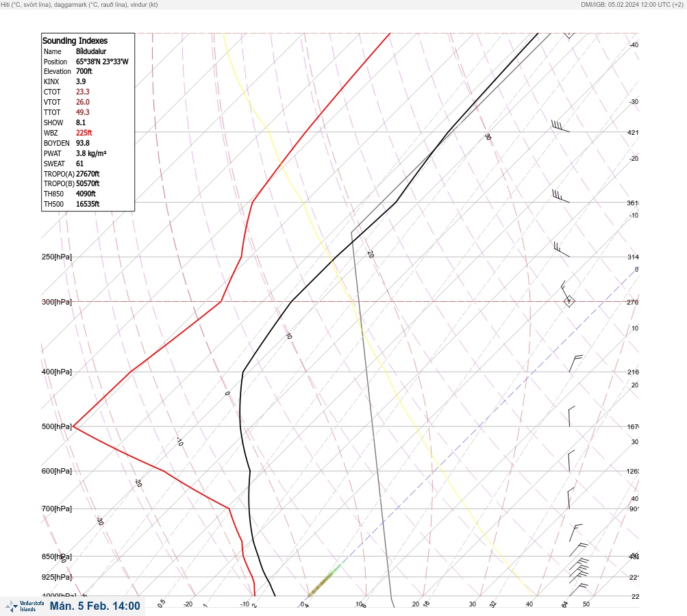687x616 pixels.
Task: Click the '925[hPa]' pressure label
Action: click(x=57, y=577)
